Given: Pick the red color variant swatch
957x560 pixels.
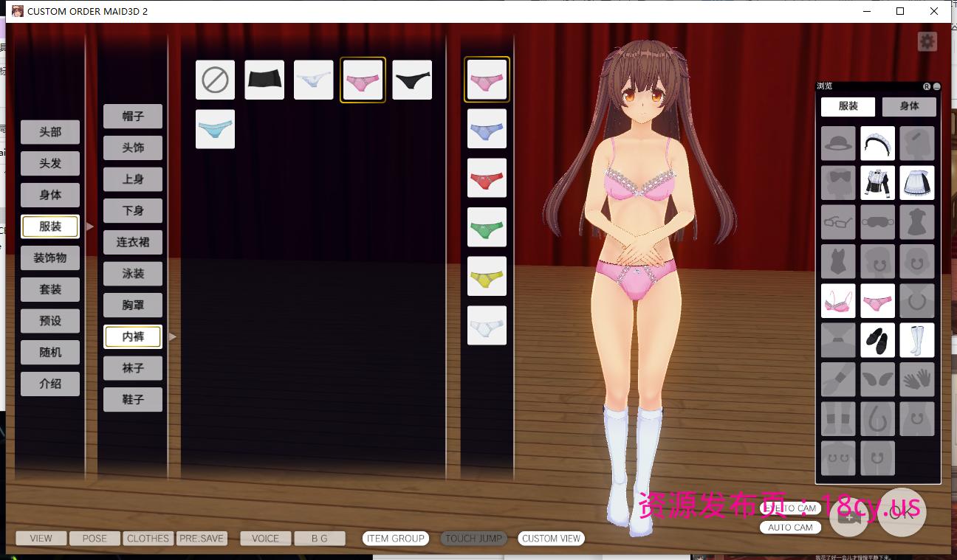Looking at the screenshot, I should coord(487,178).
